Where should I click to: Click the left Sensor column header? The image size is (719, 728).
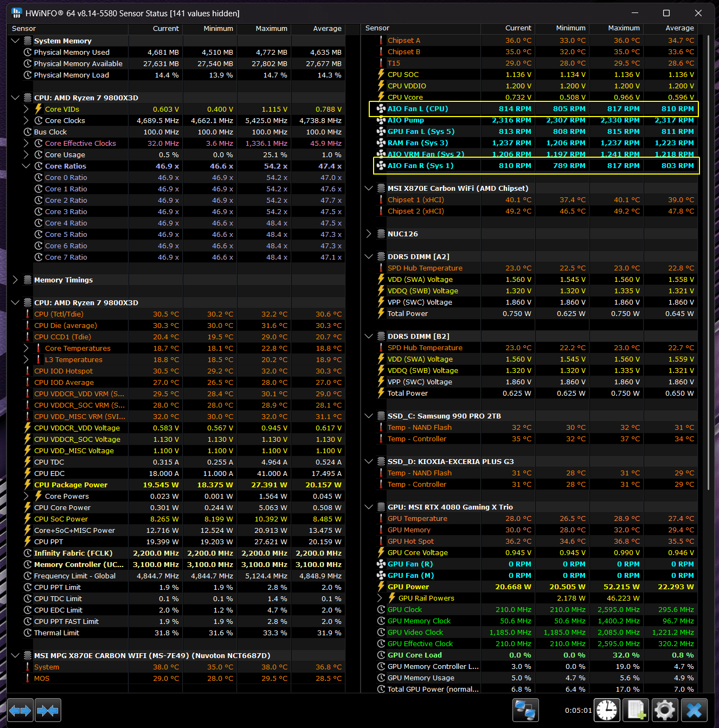(x=68, y=29)
